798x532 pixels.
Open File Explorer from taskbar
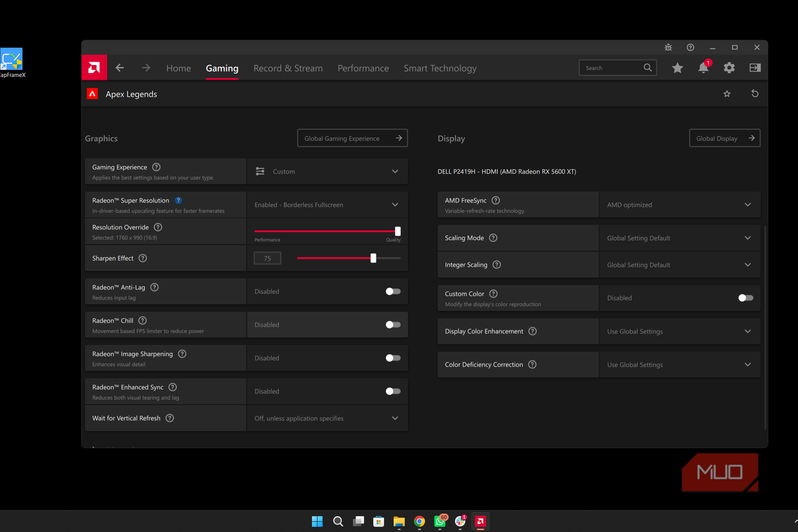[399, 521]
